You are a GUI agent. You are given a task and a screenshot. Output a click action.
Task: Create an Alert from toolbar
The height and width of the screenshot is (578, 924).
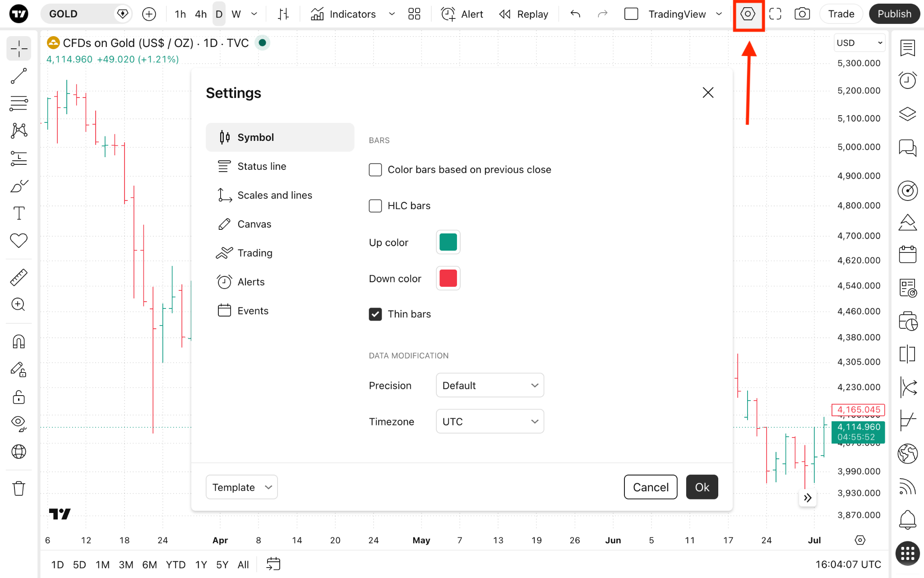click(x=462, y=14)
